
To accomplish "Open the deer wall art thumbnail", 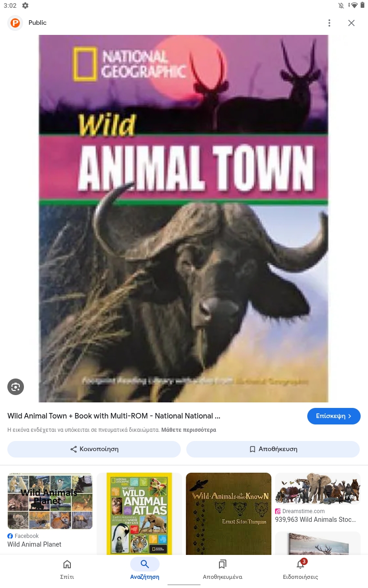I will coord(318,543).
